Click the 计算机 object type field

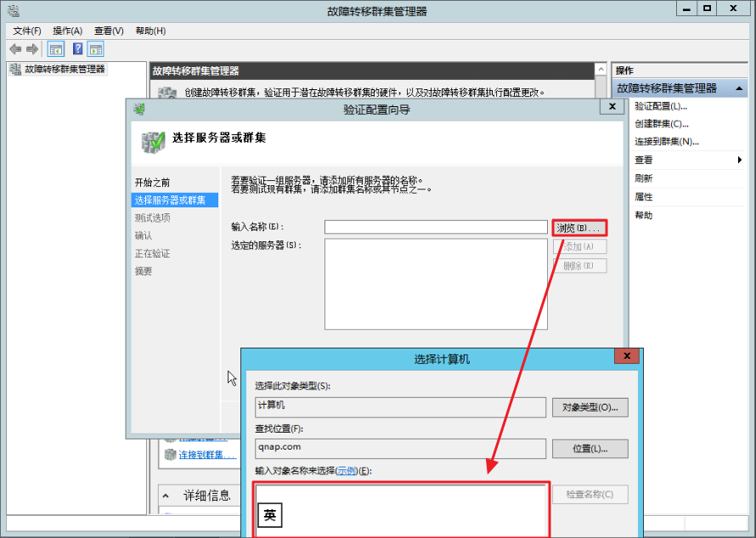[x=400, y=408]
